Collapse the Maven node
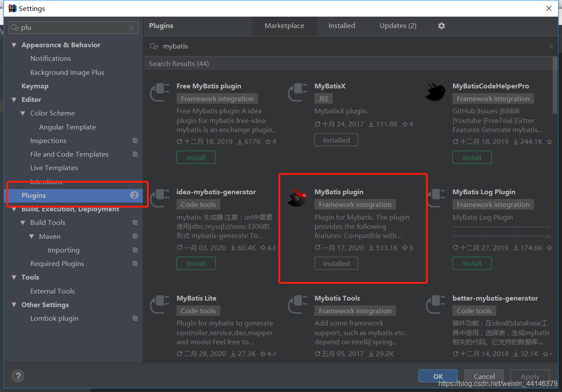562x392 pixels. (32, 236)
